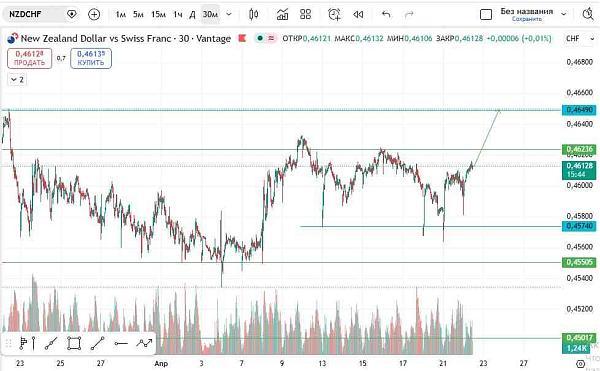Click the ОТКР open value 0,46121

pyautogui.click(x=317, y=38)
